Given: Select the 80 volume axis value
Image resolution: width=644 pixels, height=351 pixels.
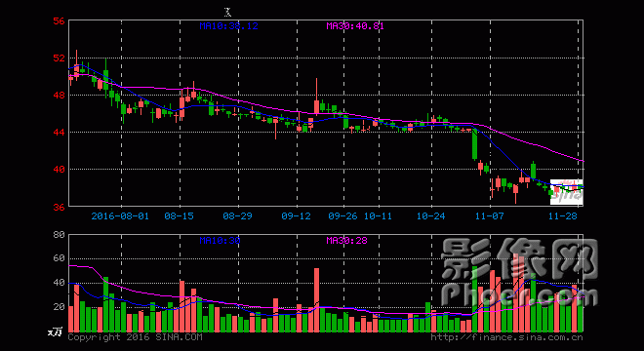Looking at the screenshot, I should (x=60, y=234).
